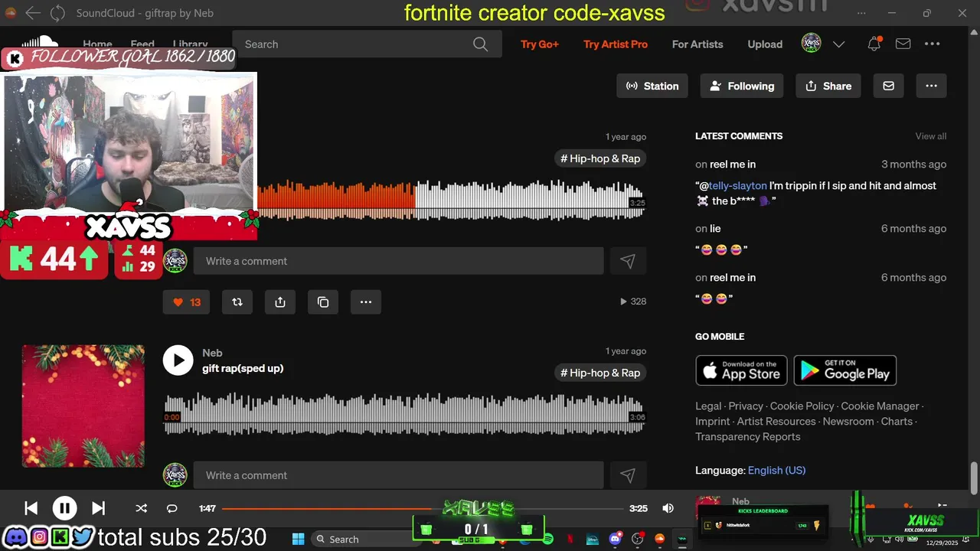Reload the page with the refresh icon

tap(57, 13)
